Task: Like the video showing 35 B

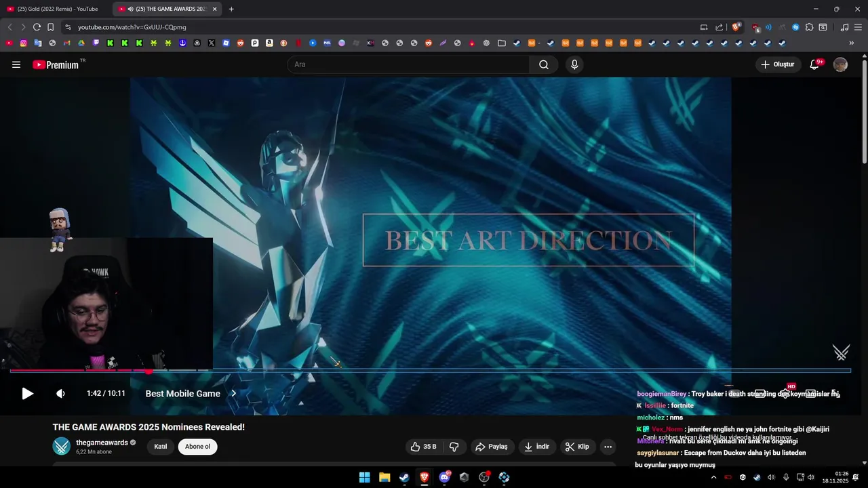Action: point(424,447)
